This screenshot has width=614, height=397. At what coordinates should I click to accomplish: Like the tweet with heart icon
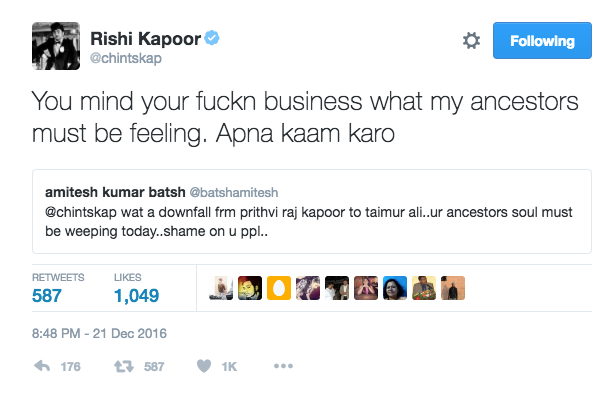coord(204,366)
